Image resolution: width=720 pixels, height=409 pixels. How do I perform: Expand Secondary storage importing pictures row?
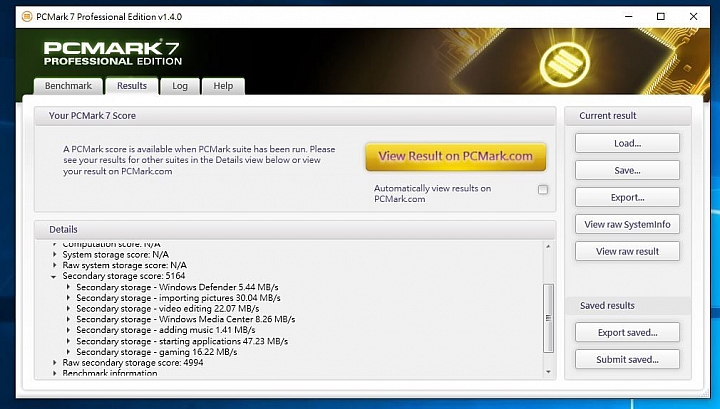[68, 298]
